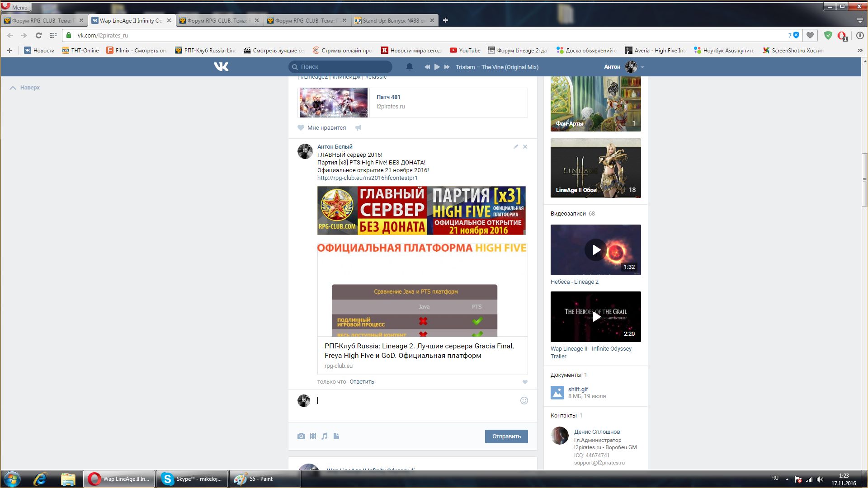Go back with the browser back arrow
The height and width of the screenshot is (488, 868).
coord(10,35)
